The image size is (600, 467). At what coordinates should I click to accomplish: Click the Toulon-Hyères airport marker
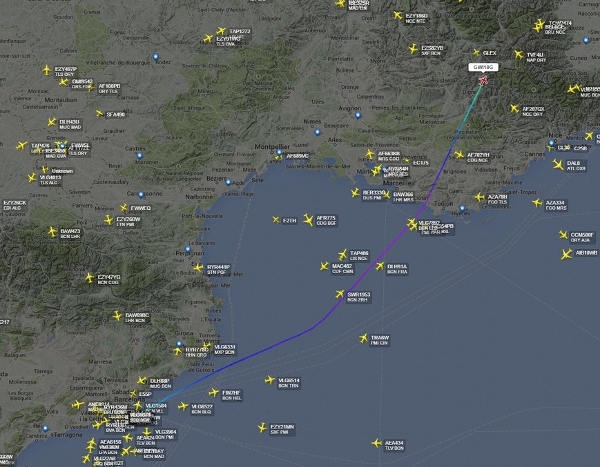tap(462, 209)
